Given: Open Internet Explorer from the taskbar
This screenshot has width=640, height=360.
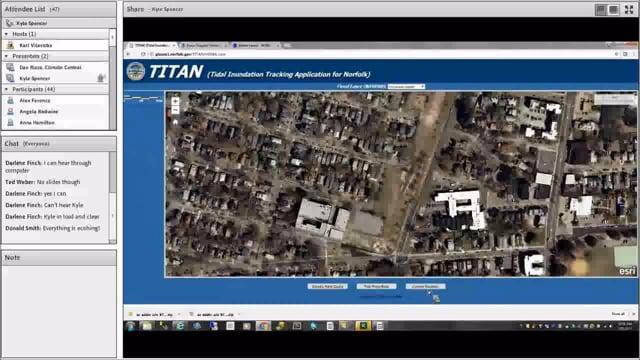Looking at the screenshot, I should (180, 326).
